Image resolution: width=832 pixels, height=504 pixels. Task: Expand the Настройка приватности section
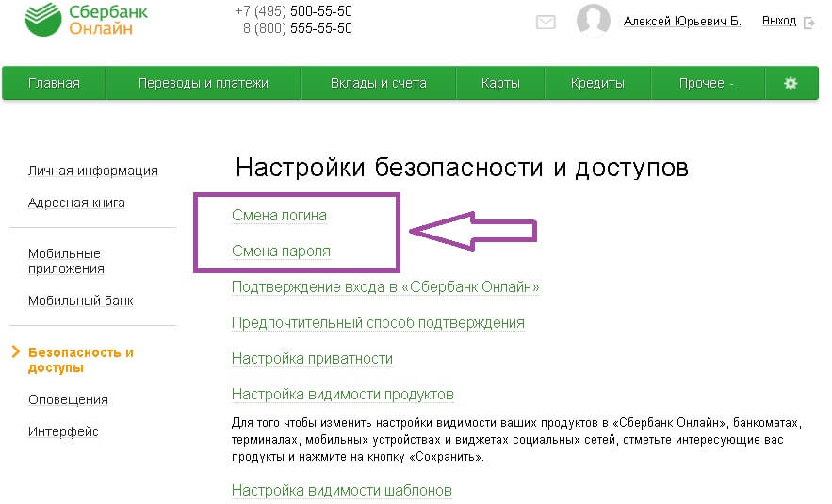tap(312, 359)
